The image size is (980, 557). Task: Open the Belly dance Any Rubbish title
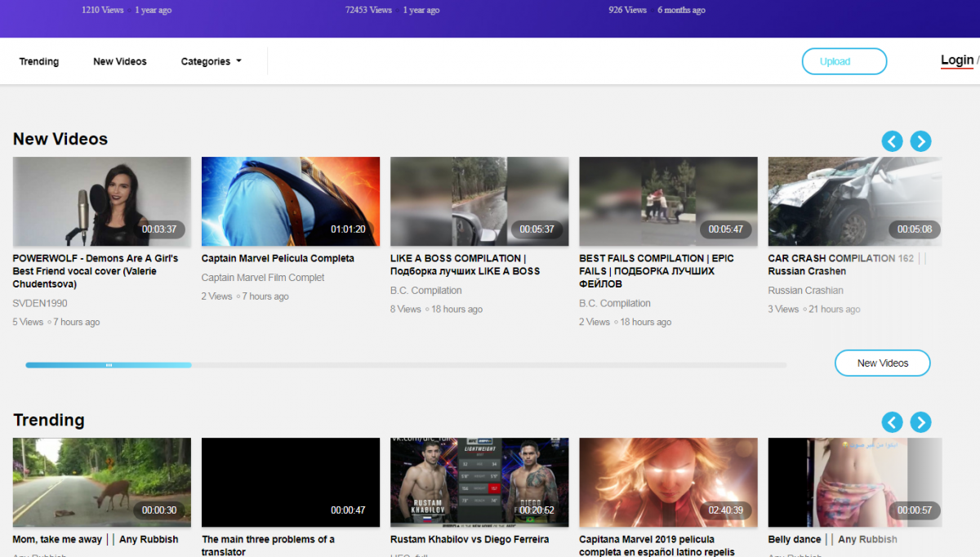(x=832, y=539)
